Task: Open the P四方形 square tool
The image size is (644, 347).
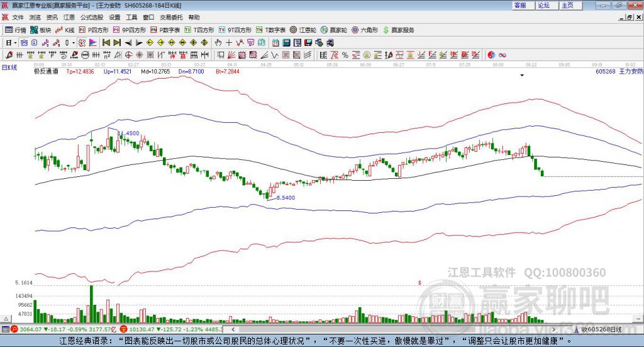Action: click(x=94, y=30)
